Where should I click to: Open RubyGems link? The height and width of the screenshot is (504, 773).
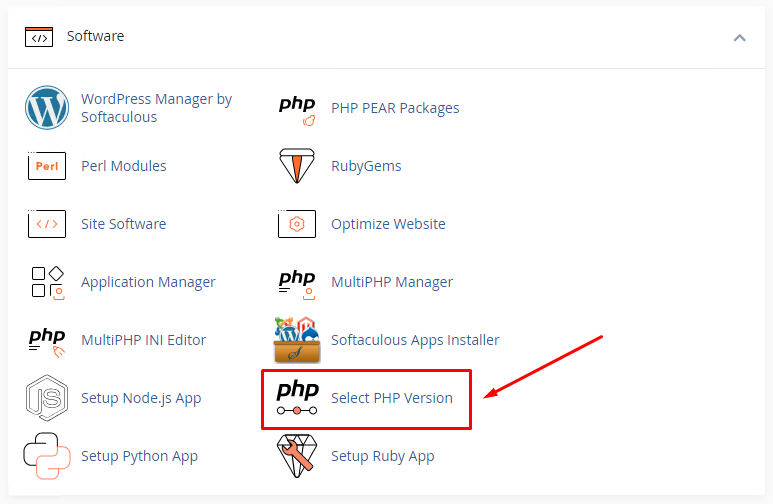(x=366, y=166)
